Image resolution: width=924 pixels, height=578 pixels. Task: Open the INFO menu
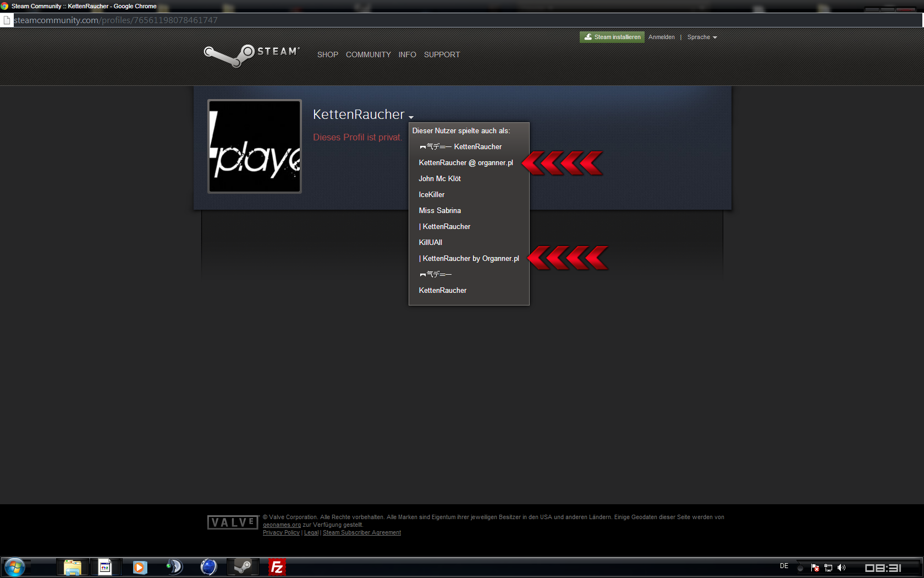(407, 54)
